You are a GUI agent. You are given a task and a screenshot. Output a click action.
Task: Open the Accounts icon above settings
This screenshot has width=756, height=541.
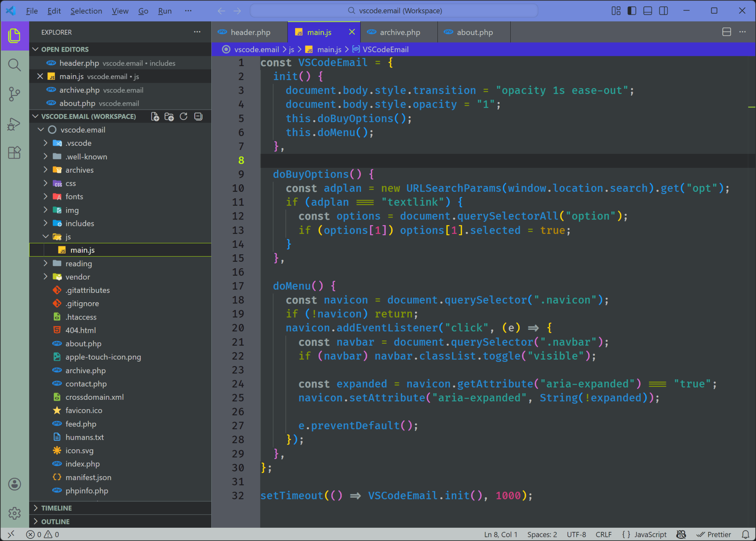pyautogui.click(x=14, y=484)
